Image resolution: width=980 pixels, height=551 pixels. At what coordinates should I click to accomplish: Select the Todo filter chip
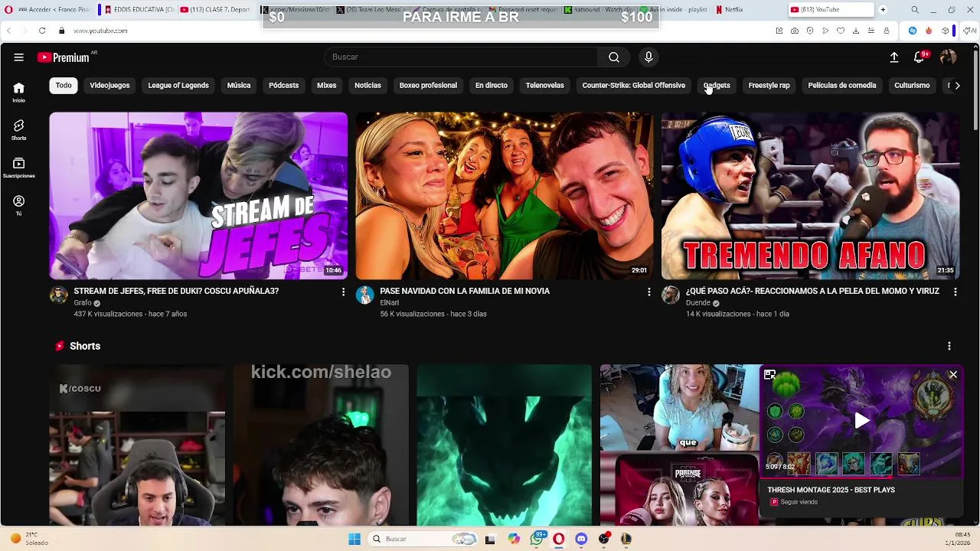64,86
